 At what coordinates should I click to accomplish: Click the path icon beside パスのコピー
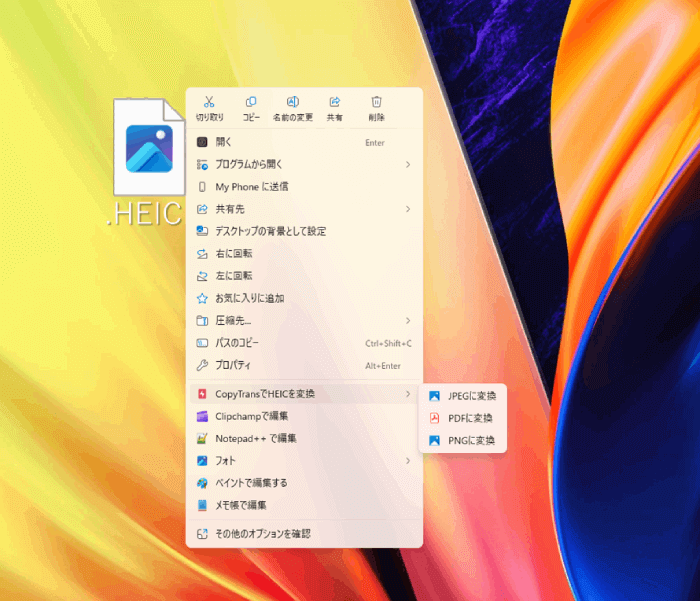(x=202, y=343)
